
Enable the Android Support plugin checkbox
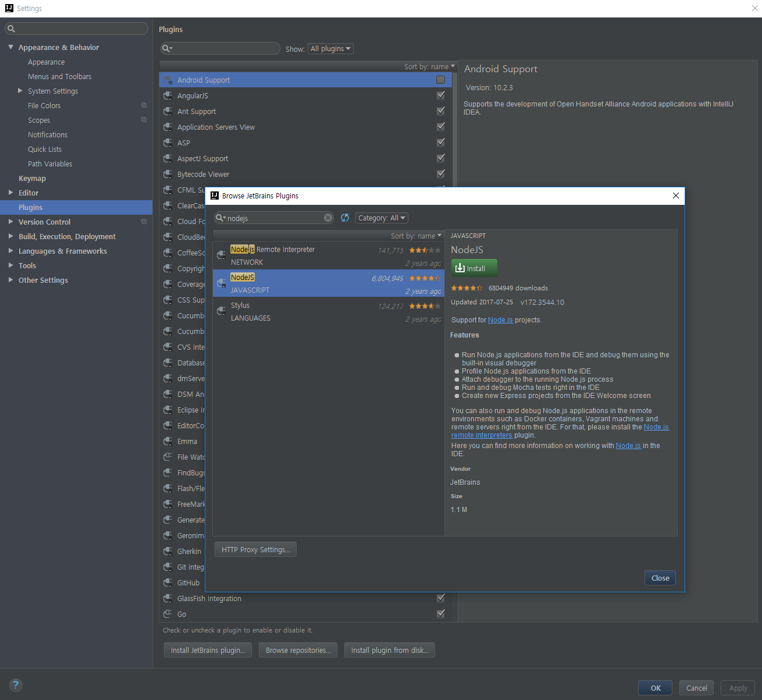tap(440, 80)
